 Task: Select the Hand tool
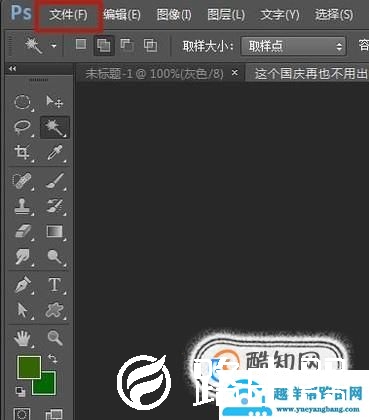[23, 338]
